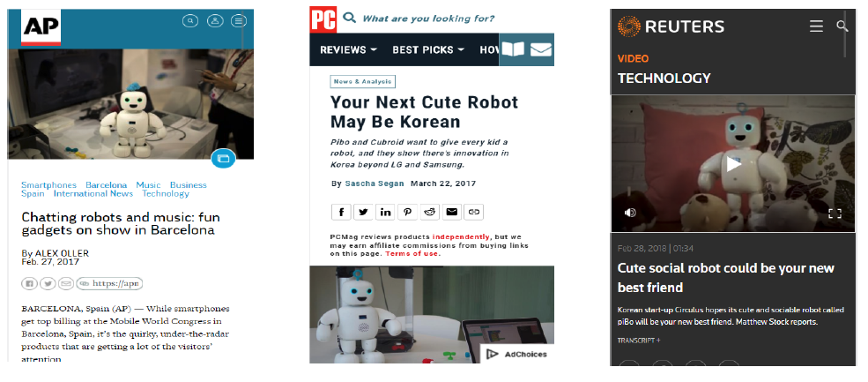Expand the Best Picks dropdown menu
The height and width of the screenshot is (382, 868).
pyautogui.click(x=428, y=50)
